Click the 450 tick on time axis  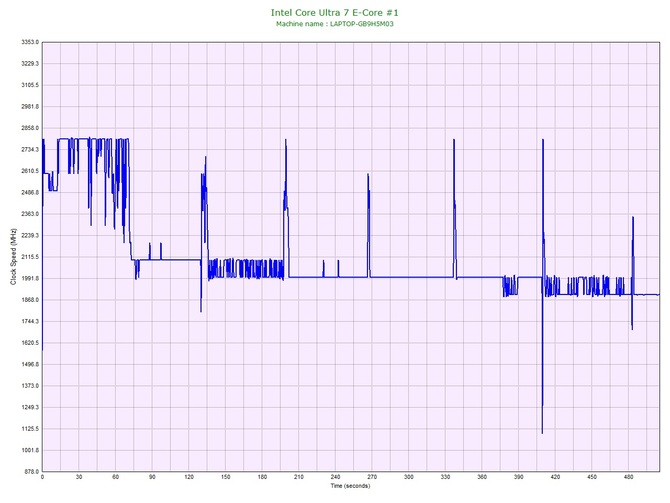[592, 477]
